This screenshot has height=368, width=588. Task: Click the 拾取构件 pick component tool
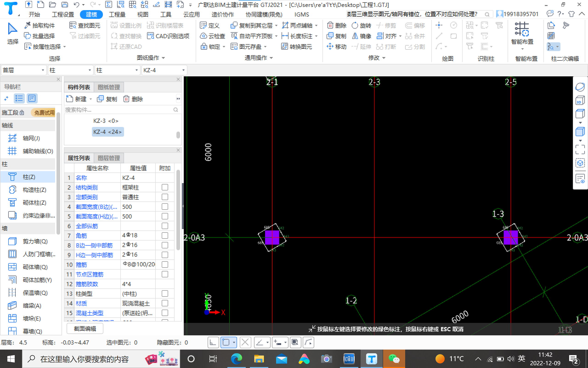pos(40,25)
